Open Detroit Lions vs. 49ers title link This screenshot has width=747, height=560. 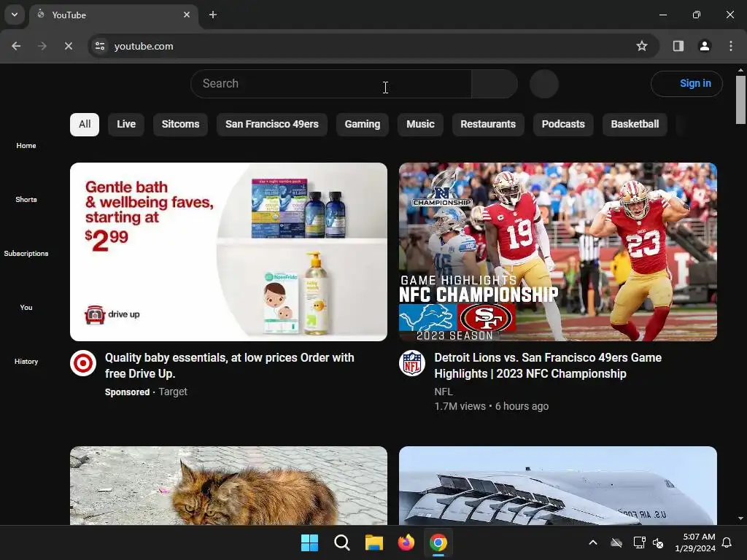click(548, 366)
